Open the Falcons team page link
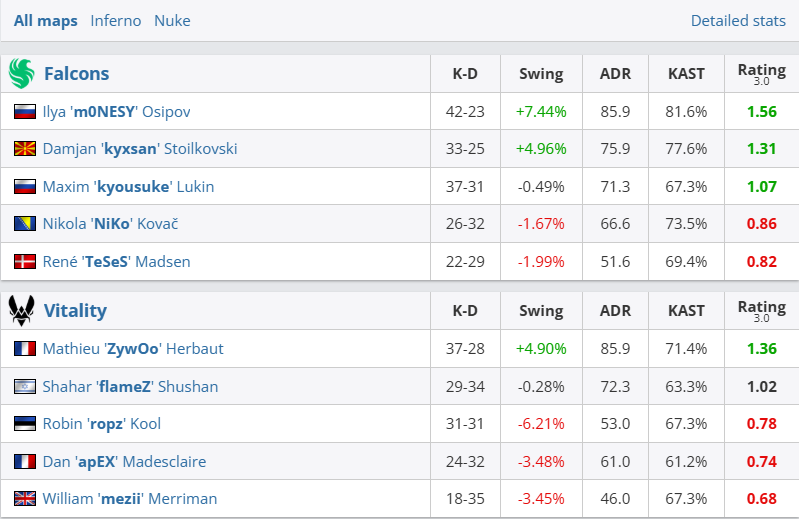The height and width of the screenshot is (519, 799). (76, 73)
